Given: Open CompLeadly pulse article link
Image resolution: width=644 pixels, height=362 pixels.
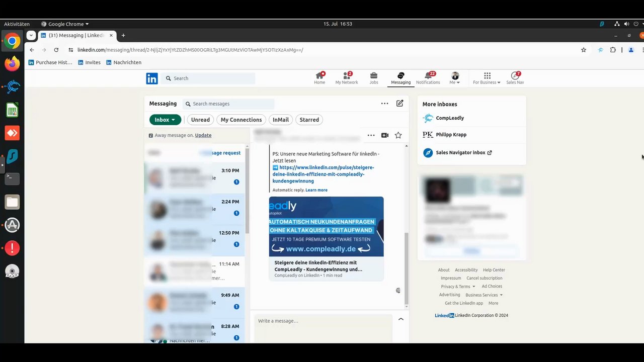Looking at the screenshot, I should click(x=324, y=174).
